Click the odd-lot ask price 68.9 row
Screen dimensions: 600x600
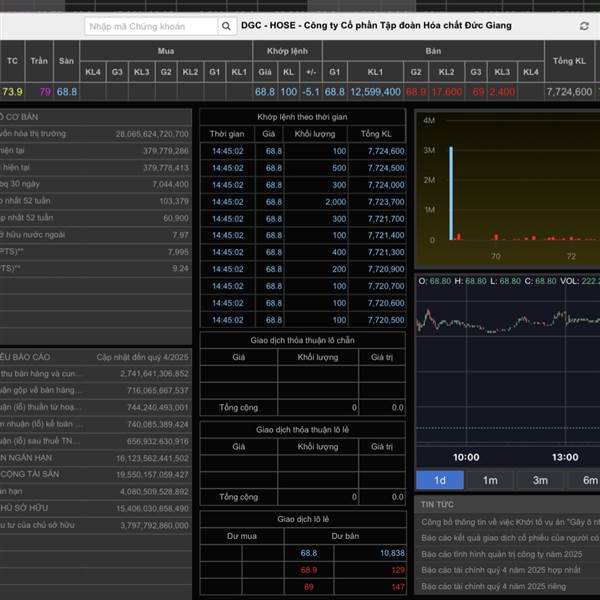tap(308, 569)
